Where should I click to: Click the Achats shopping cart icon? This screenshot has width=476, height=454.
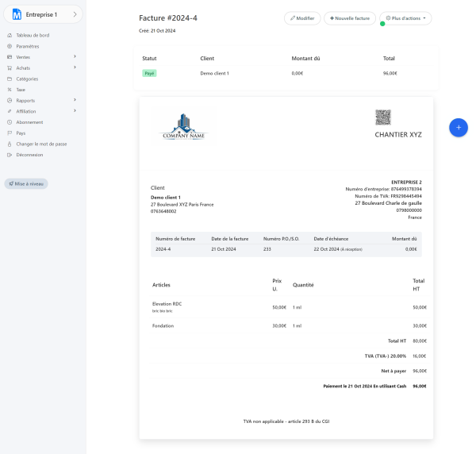click(10, 68)
